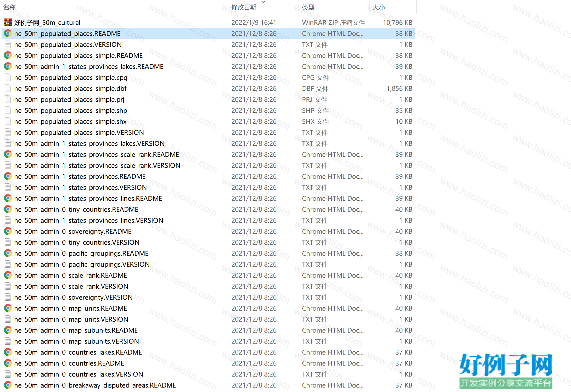Select file name ne_50m_admin_0_pacific_groupings.VERSION
Viewport: 571px width, 392px height.
pos(82,264)
